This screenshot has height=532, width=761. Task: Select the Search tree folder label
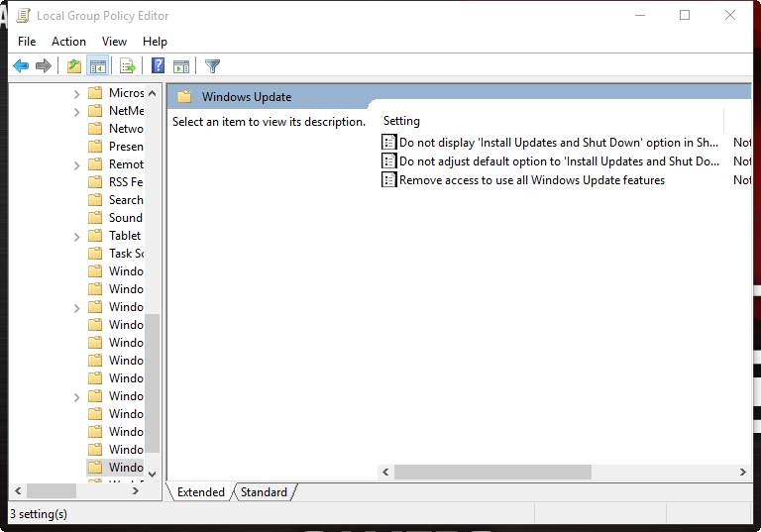[126, 200]
